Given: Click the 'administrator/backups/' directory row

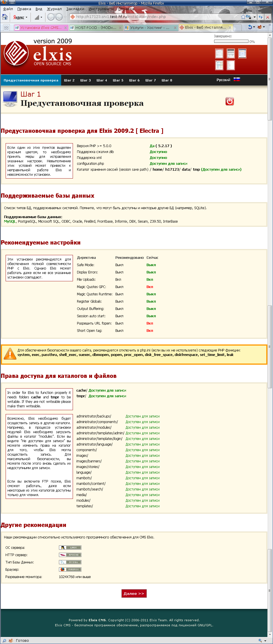Looking at the screenshot, I should 118,416.
